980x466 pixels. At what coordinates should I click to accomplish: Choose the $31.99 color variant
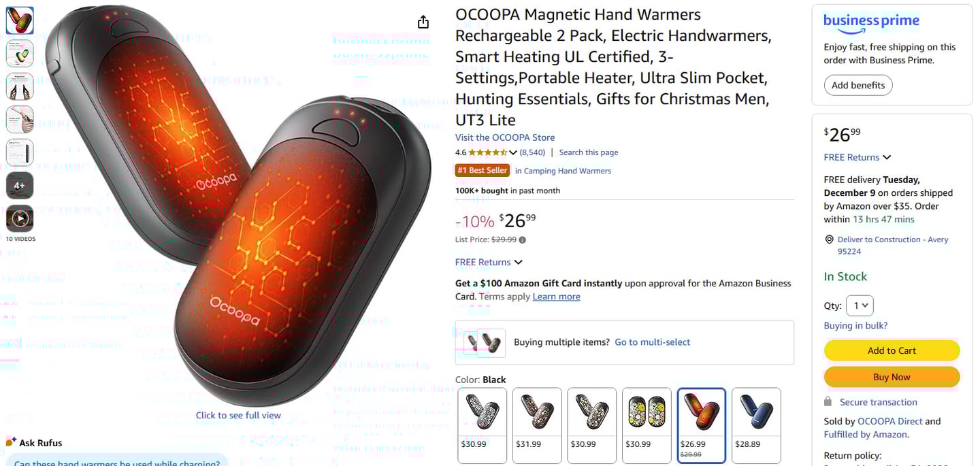[x=537, y=425]
